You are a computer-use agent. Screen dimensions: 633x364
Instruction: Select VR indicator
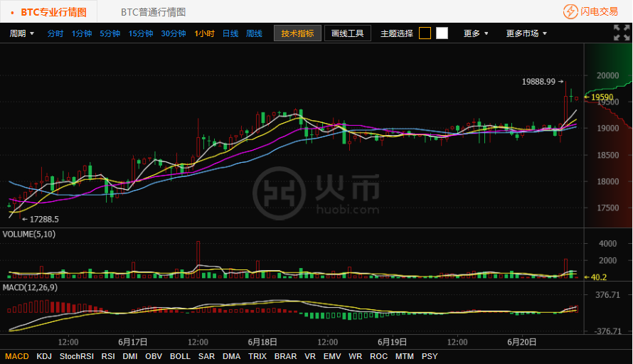(310, 356)
